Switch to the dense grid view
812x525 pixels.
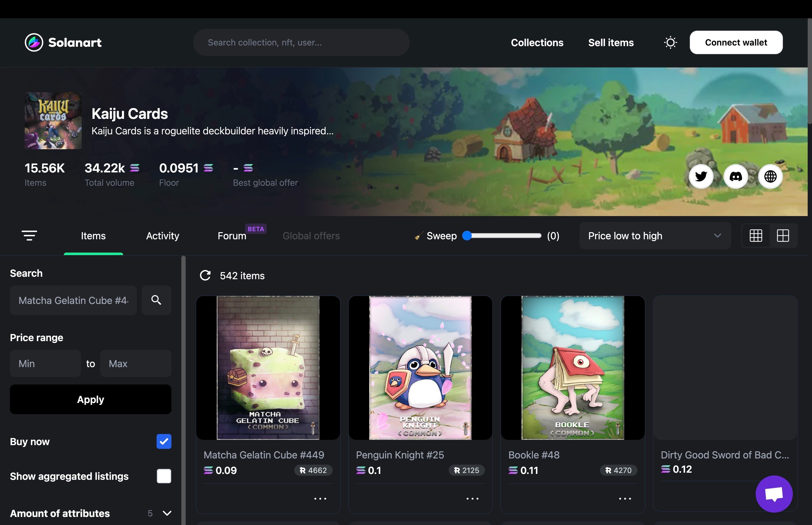pyautogui.click(x=755, y=236)
